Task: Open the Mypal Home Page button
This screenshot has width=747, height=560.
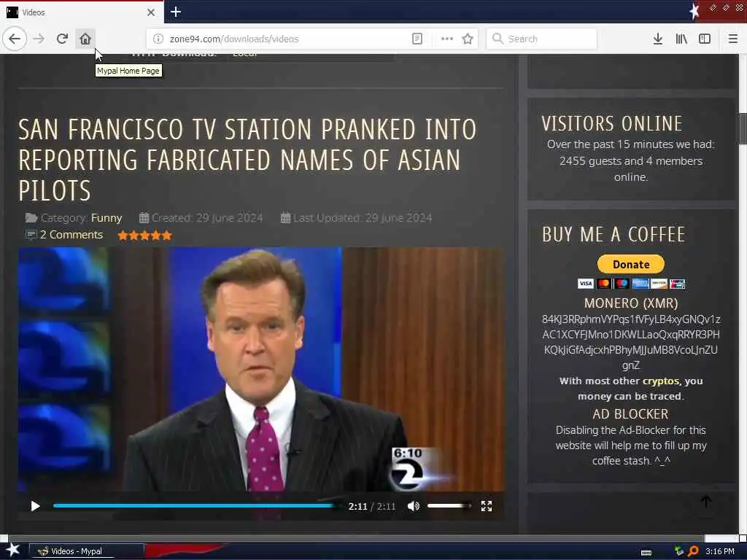Action: (85, 39)
